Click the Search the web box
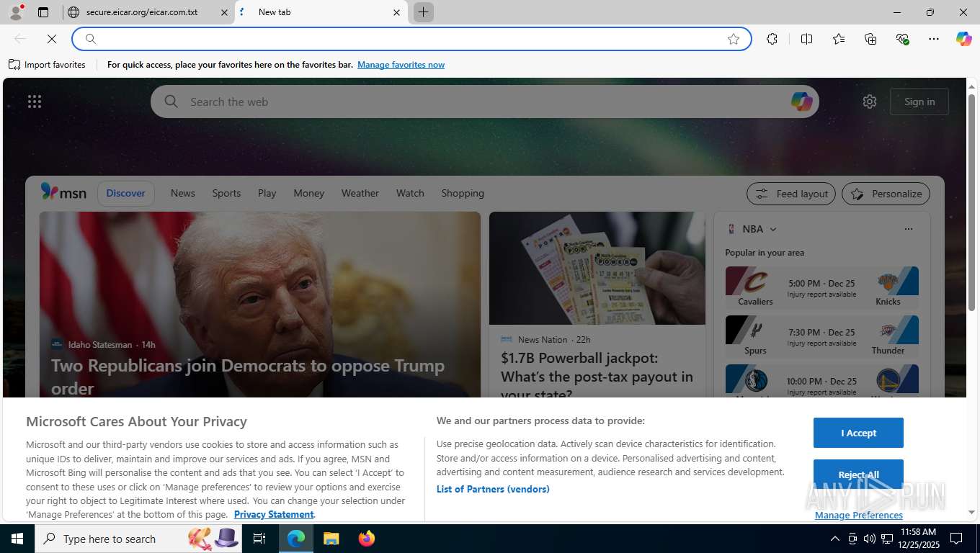 click(484, 102)
